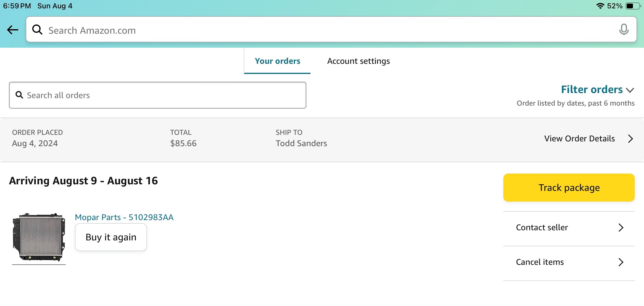Tap the Wi-Fi icon in status bar

coord(600,6)
